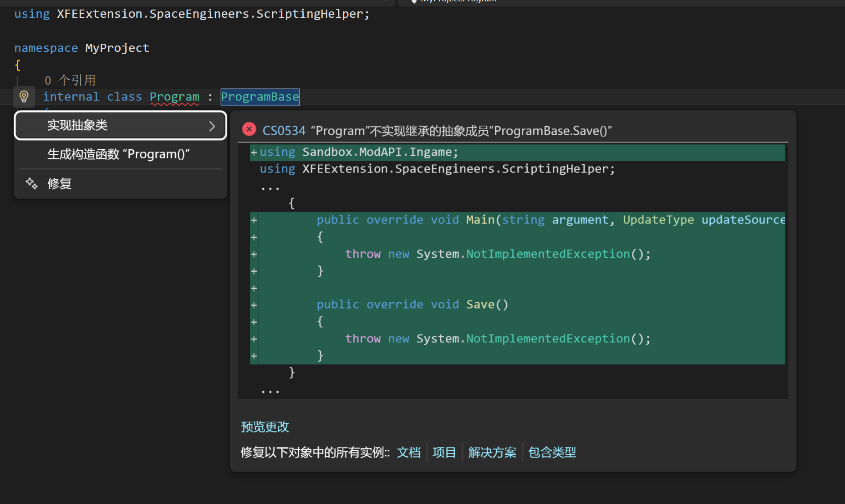Fix all instances in 项目
845x504 pixels.
pos(444,452)
